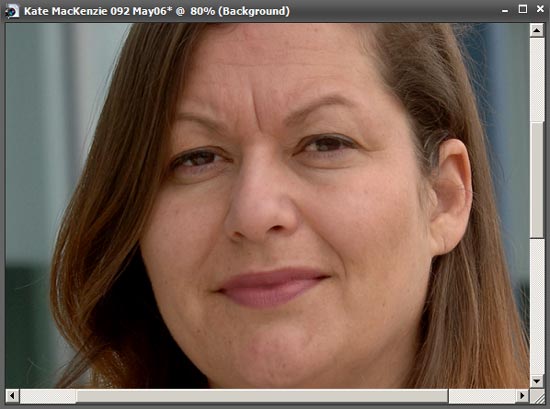Click the down arrow of vertical scrollbar
Screen dimensions: 550x409
(537, 381)
